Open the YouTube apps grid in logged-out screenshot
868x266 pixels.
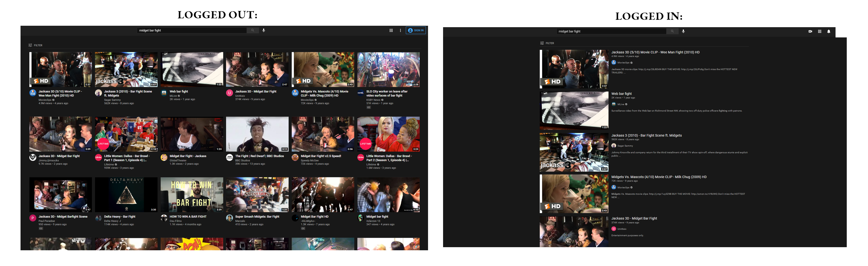click(x=391, y=30)
